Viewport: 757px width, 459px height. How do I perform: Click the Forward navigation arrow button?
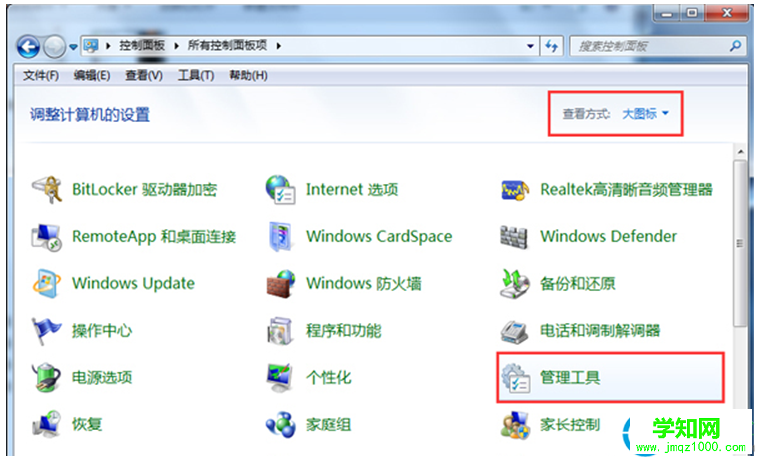click(x=55, y=47)
